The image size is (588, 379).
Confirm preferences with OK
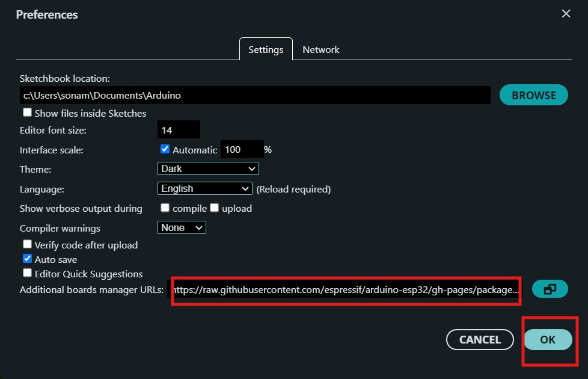pos(548,340)
